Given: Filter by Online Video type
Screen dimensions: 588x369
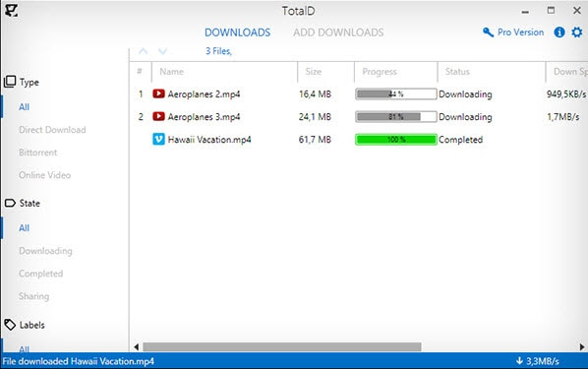Looking at the screenshot, I should (x=44, y=175).
